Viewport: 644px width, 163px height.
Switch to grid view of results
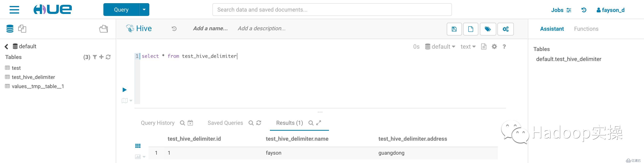(x=138, y=146)
